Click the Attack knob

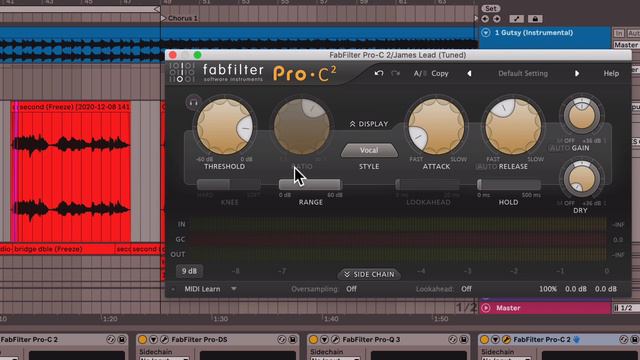click(x=436, y=127)
